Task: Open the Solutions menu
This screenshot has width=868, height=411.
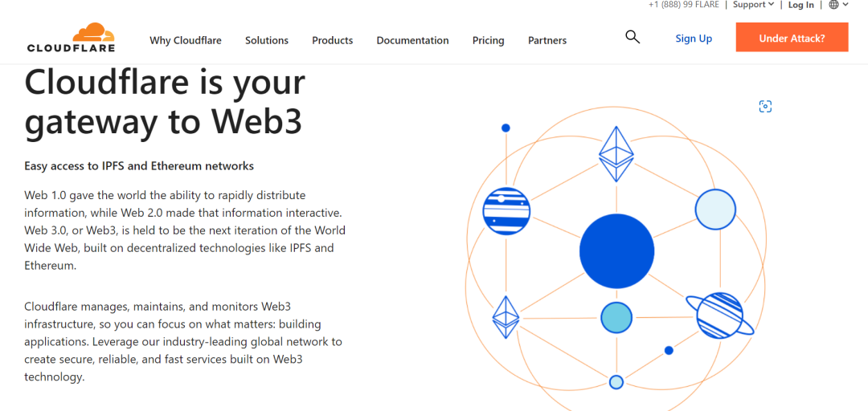Action: click(267, 40)
